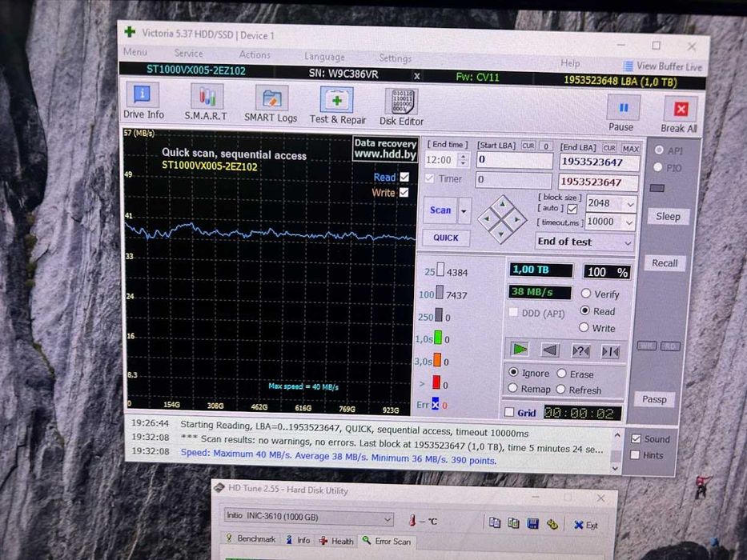This screenshot has width=747, height=560.
Task: Open the Help menu
Action: pos(570,63)
